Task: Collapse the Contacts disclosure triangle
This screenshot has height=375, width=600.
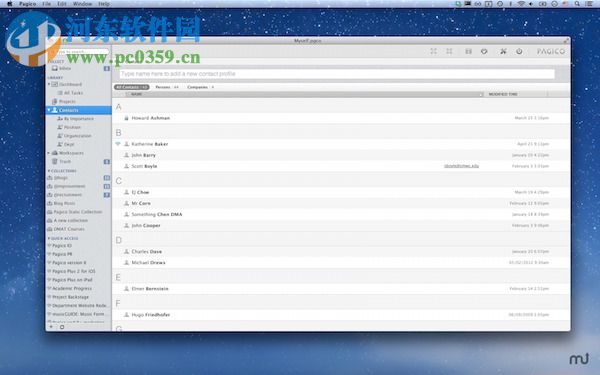Action: (x=49, y=110)
